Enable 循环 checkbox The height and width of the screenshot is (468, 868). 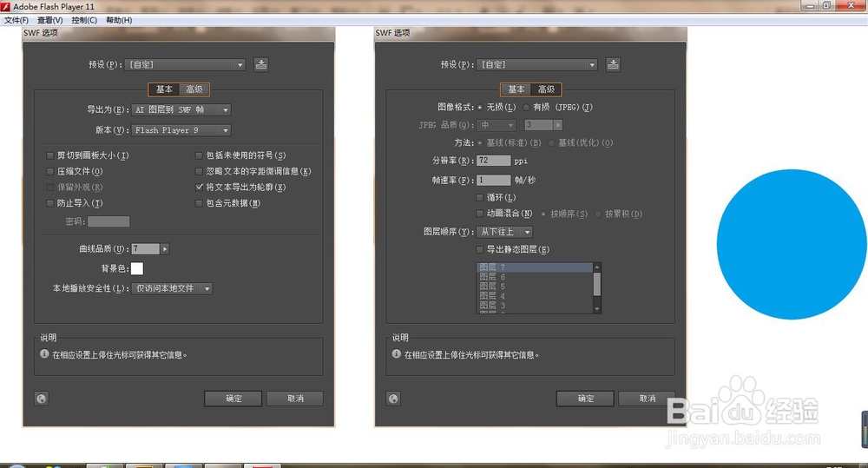479,197
